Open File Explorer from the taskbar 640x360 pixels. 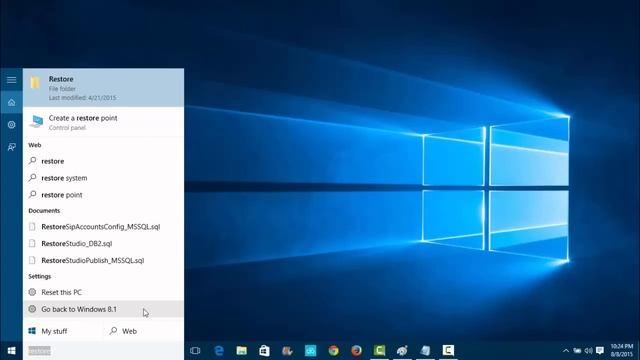click(242, 351)
